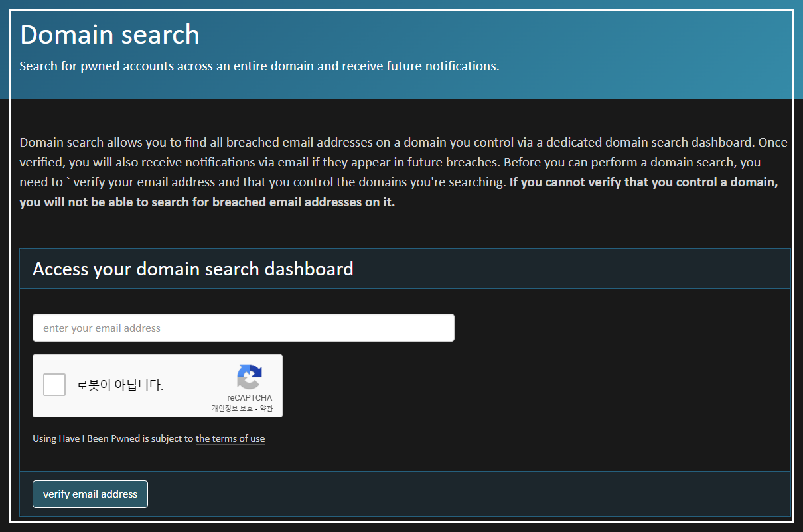Click the reCAPTCHA logo icon
Viewport: 803px width, 532px height.
coord(250,377)
